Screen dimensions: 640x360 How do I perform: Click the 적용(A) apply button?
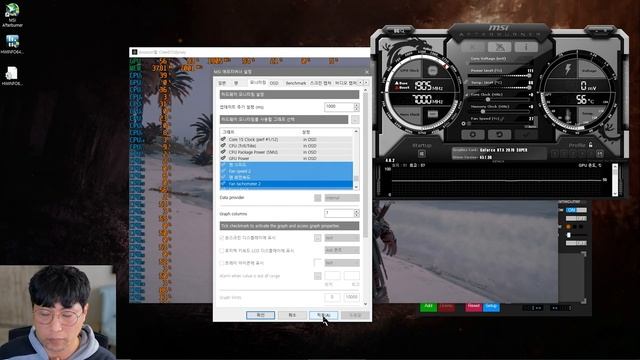coord(323,315)
